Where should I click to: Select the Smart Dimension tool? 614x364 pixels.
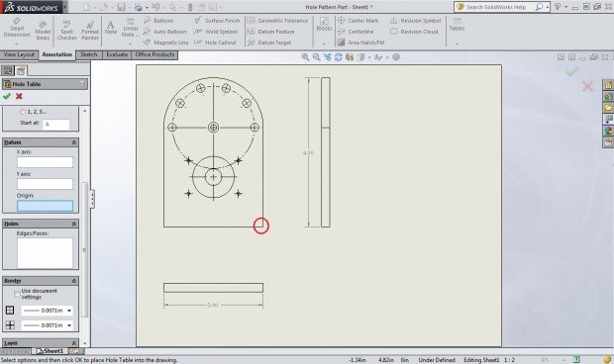point(17,28)
